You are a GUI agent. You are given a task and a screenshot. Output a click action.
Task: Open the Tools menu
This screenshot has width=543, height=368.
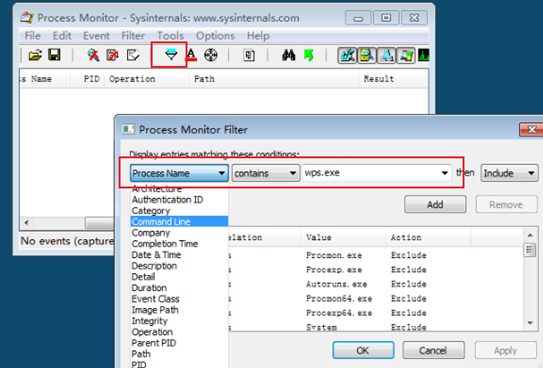tap(170, 36)
